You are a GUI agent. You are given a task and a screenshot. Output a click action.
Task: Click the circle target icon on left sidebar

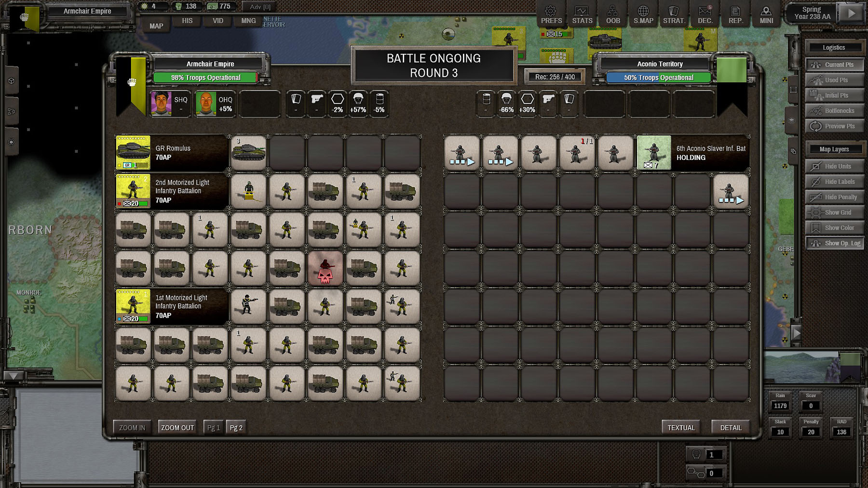click(x=12, y=143)
